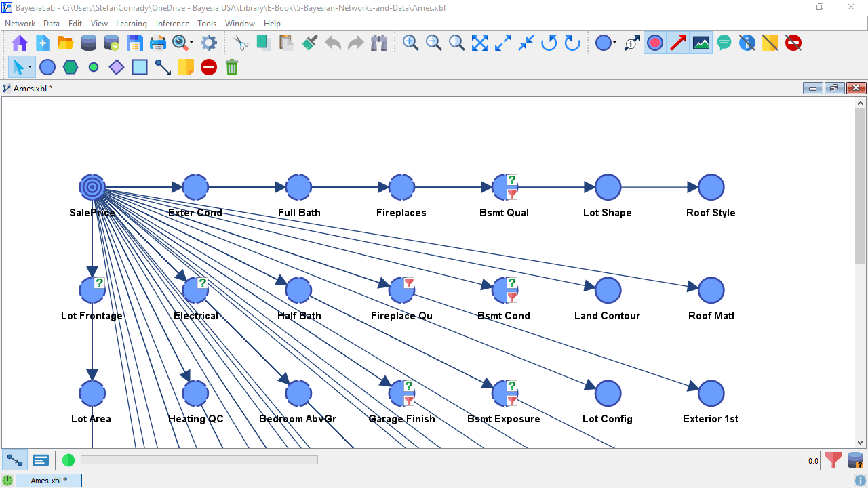Viewport: 868px width, 488px height.
Task: Toggle the pink node highlight display button
Action: pos(655,43)
